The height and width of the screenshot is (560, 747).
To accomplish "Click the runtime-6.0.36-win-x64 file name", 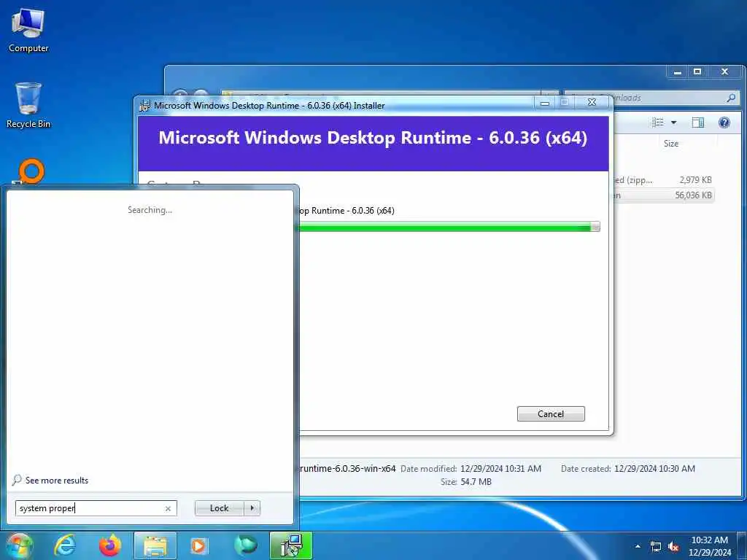I will pyautogui.click(x=348, y=469).
